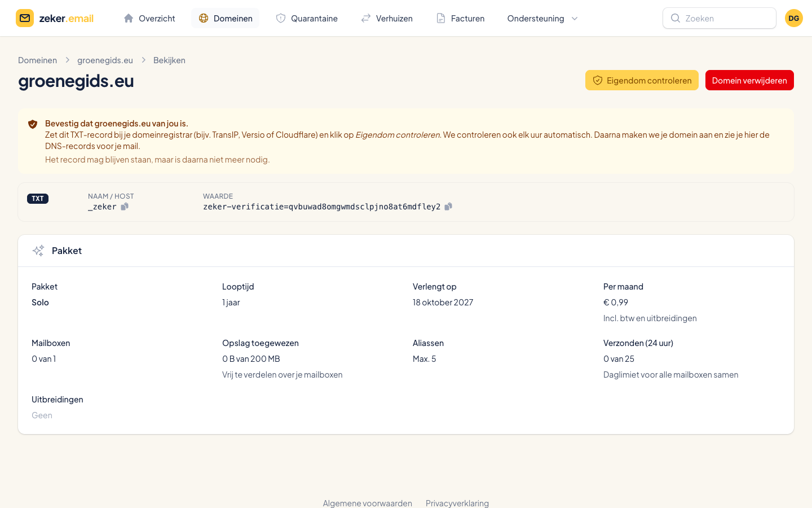Click the Geen uitbreidingen value
This screenshot has height=508, width=812.
42,415
